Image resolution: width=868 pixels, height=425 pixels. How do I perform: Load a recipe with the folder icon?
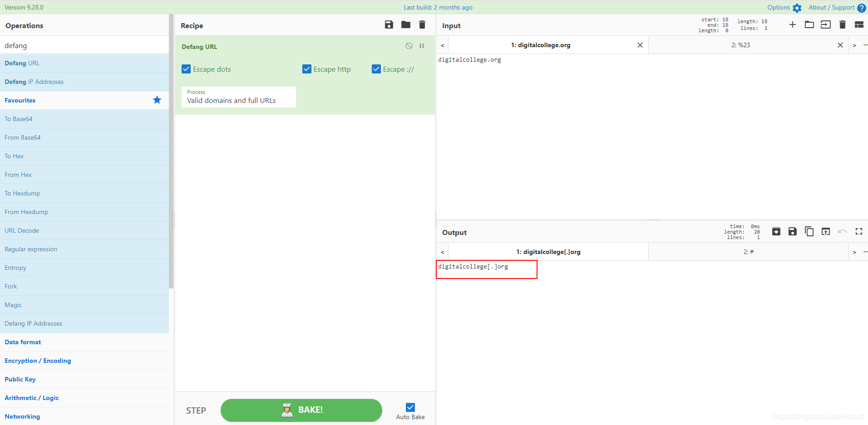(406, 25)
